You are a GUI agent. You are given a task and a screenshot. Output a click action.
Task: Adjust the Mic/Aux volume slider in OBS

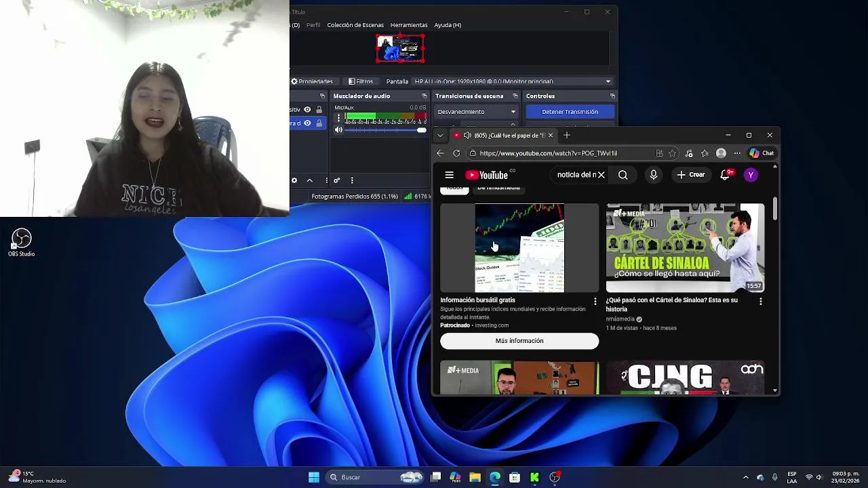click(x=385, y=130)
